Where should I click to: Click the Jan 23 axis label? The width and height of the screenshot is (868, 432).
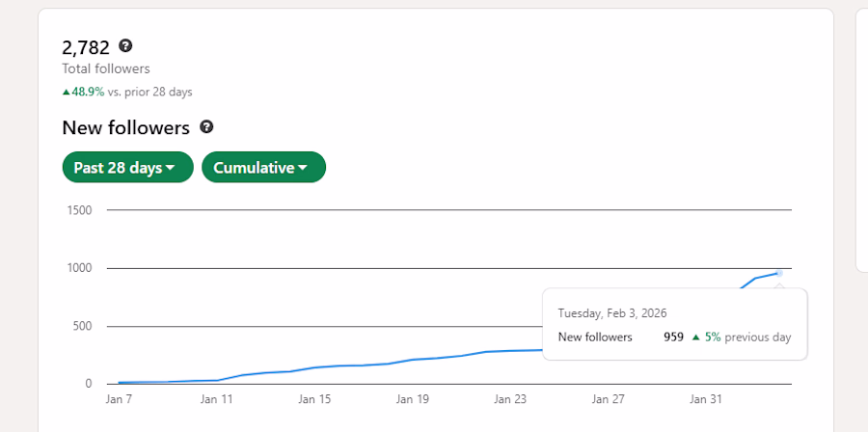510,399
